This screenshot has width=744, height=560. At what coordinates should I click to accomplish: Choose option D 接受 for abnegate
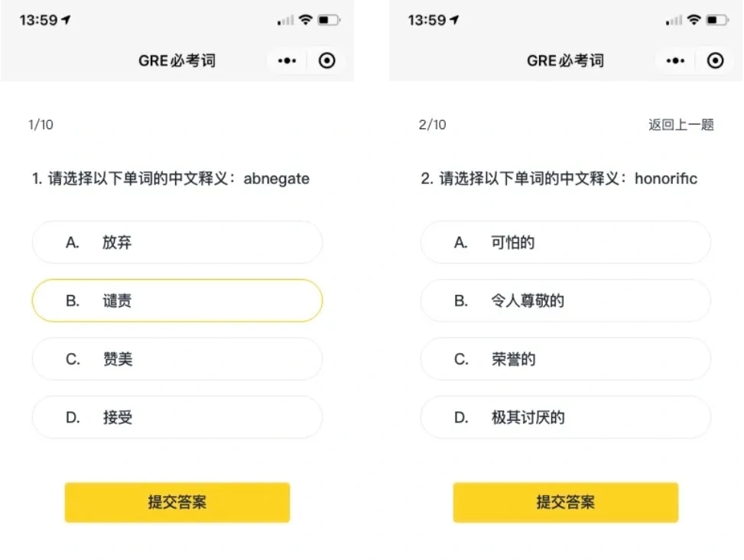point(177,417)
